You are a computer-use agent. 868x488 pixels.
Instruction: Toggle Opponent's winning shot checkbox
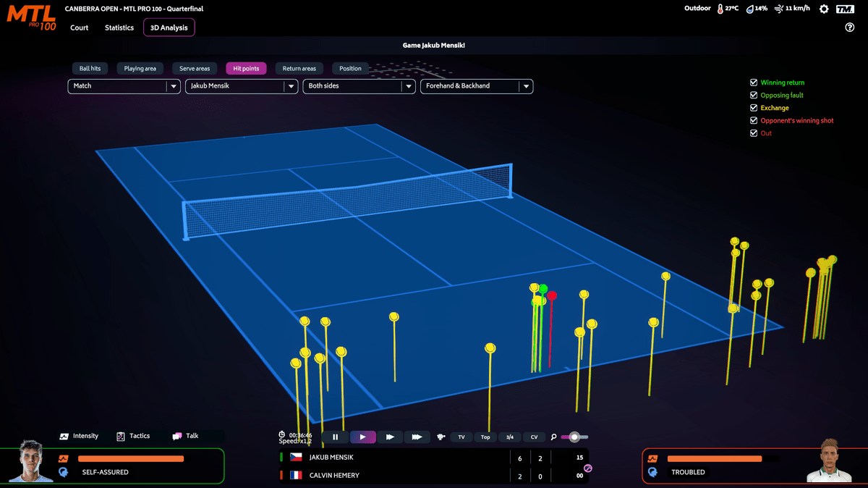(x=754, y=120)
